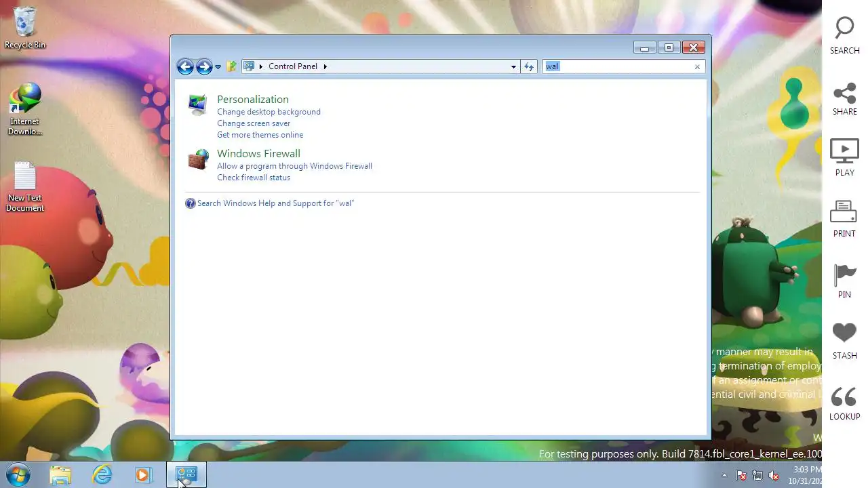Search Windows Help and Support for wal
The height and width of the screenshot is (488, 868).
[275, 203]
